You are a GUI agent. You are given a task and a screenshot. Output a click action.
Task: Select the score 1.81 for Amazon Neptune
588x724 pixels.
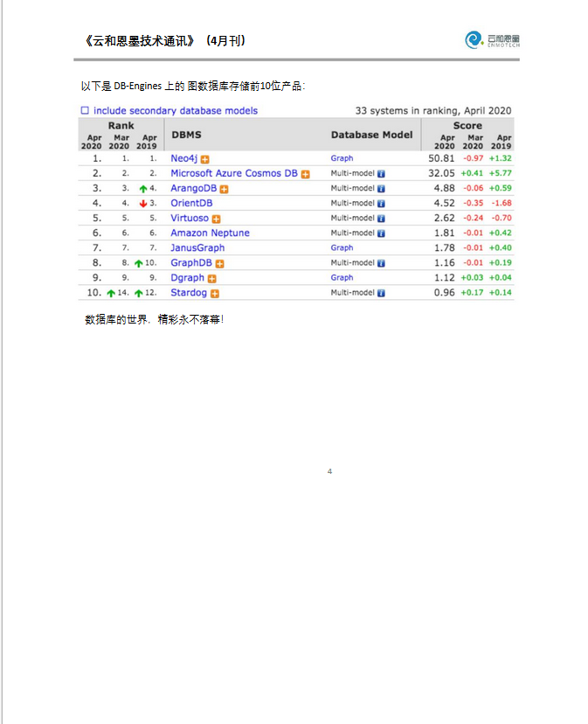(444, 233)
